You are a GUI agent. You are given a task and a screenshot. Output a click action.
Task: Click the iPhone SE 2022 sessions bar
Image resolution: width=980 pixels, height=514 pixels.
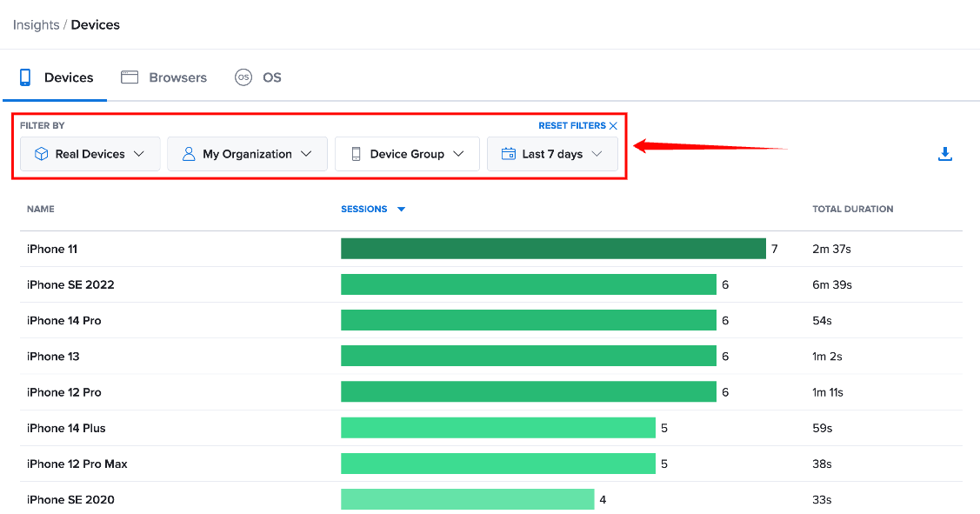click(x=528, y=284)
